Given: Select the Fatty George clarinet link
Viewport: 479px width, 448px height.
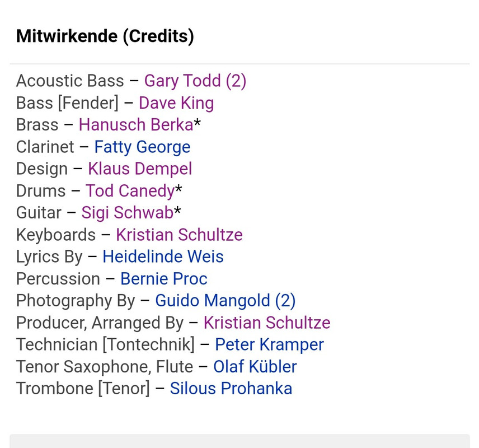Looking at the screenshot, I should pos(142,147).
